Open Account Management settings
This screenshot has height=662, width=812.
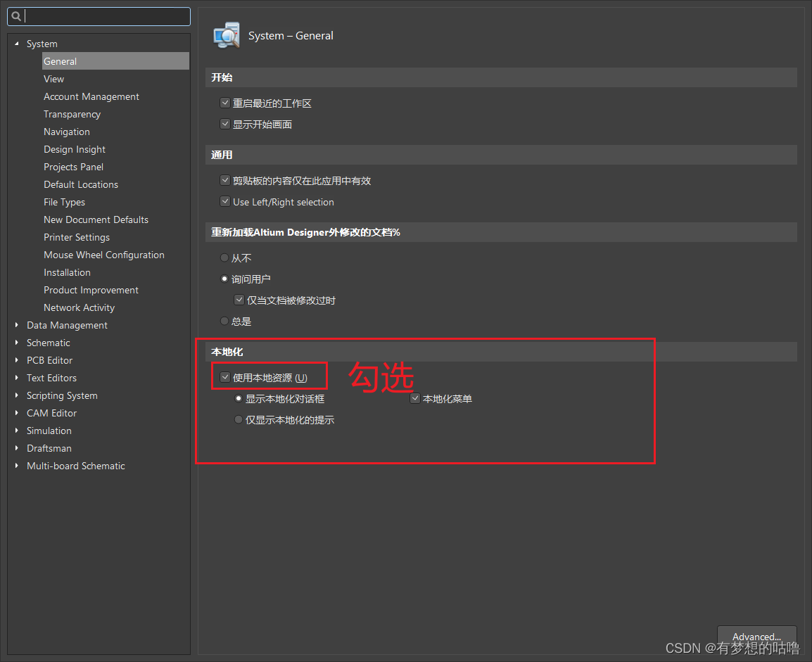(x=91, y=96)
